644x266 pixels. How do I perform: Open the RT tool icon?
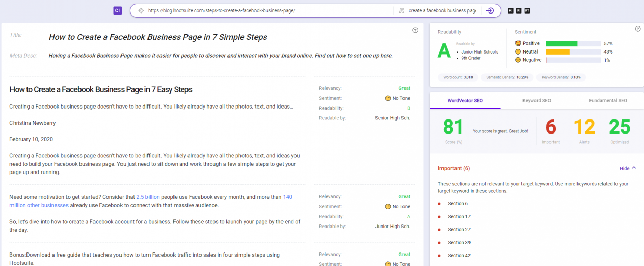tap(527, 10)
